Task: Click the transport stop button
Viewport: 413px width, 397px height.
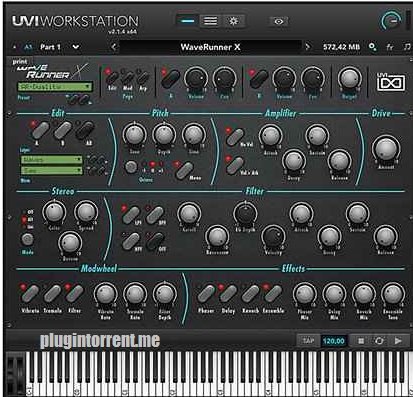Action: pyautogui.click(x=361, y=341)
